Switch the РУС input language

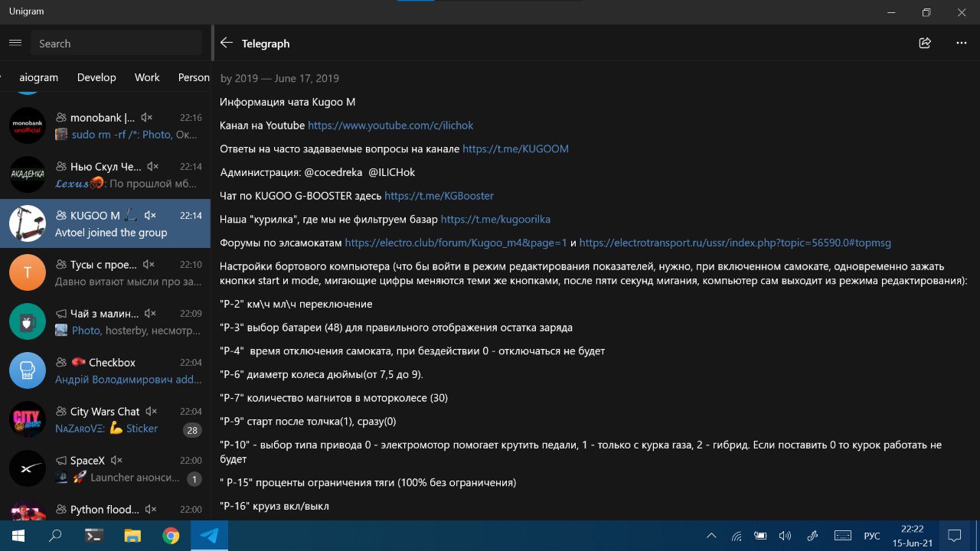tap(872, 536)
